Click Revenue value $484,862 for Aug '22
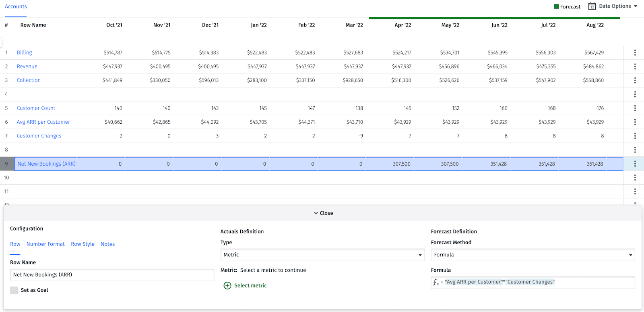644x312 pixels. tap(593, 67)
